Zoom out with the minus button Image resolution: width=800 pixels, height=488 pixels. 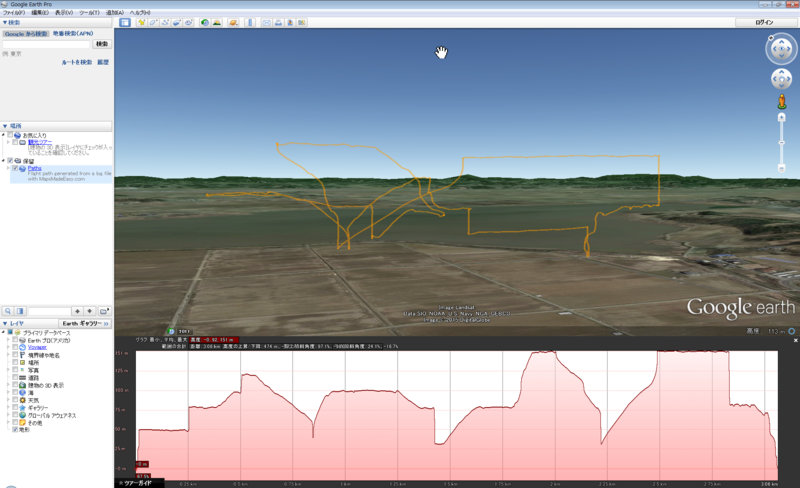781,168
